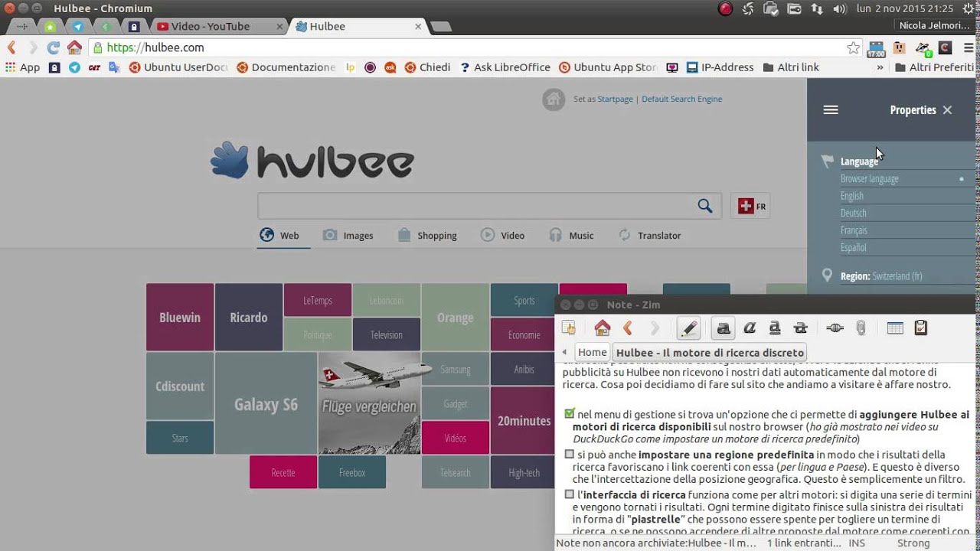Open the Bluewin tile
The image size is (980, 551).
click(180, 317)
